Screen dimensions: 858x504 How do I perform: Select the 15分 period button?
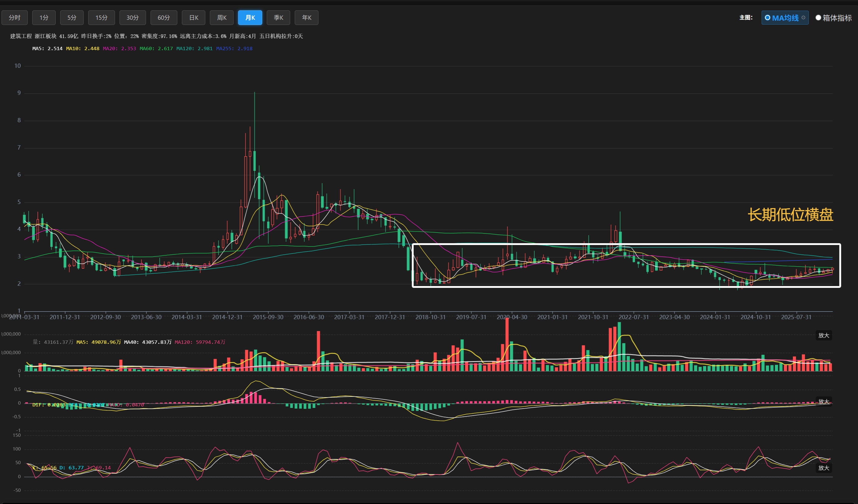[102, 18]
